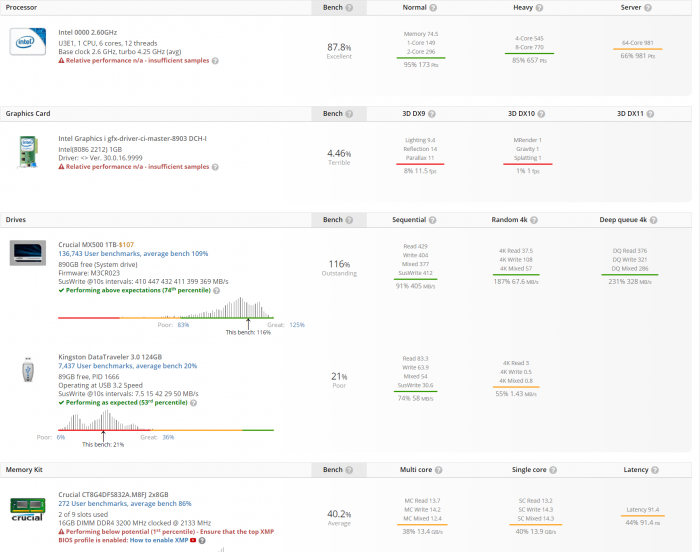Click help icon next to Processor Bench
Screen dimensions: 700x552
pyautogui.click(x=349, y=6)
